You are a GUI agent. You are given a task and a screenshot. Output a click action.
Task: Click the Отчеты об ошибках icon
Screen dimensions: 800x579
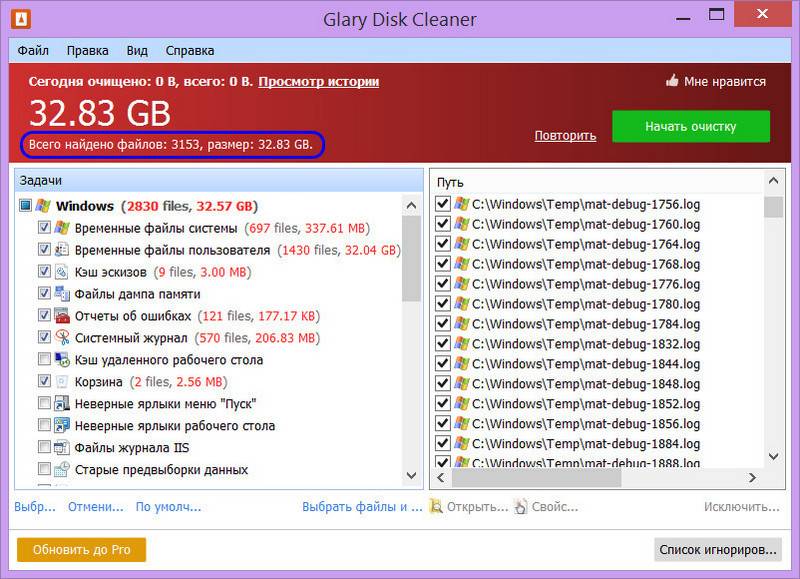(62, 316)
